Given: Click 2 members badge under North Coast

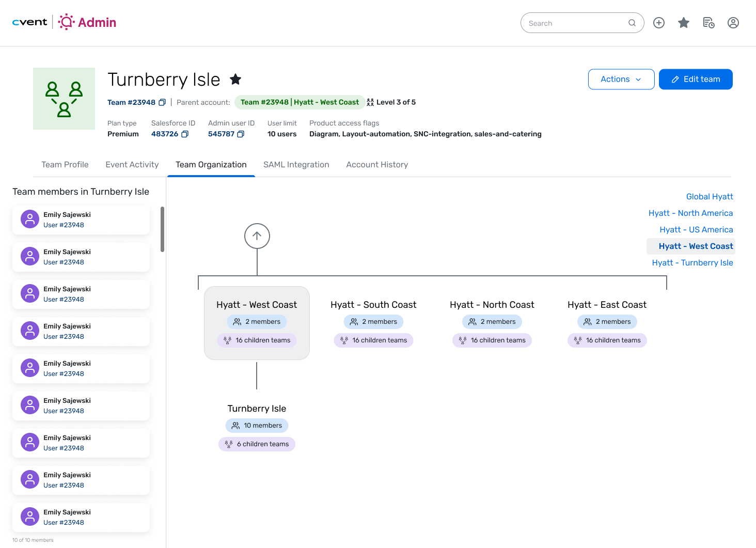Looking at the screenshot, I should coord(492,322).
